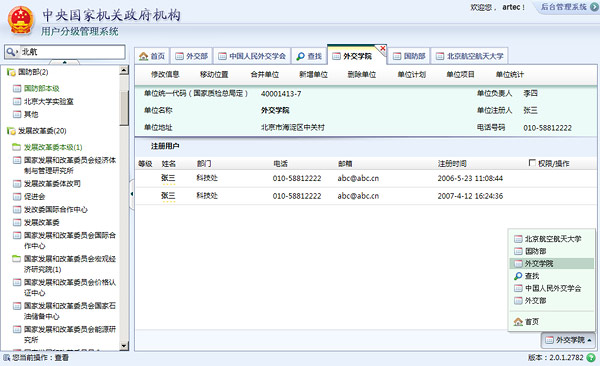Click the unit code 40001413-7
This screenshot has width=600, height=366.
pos(281,93)
